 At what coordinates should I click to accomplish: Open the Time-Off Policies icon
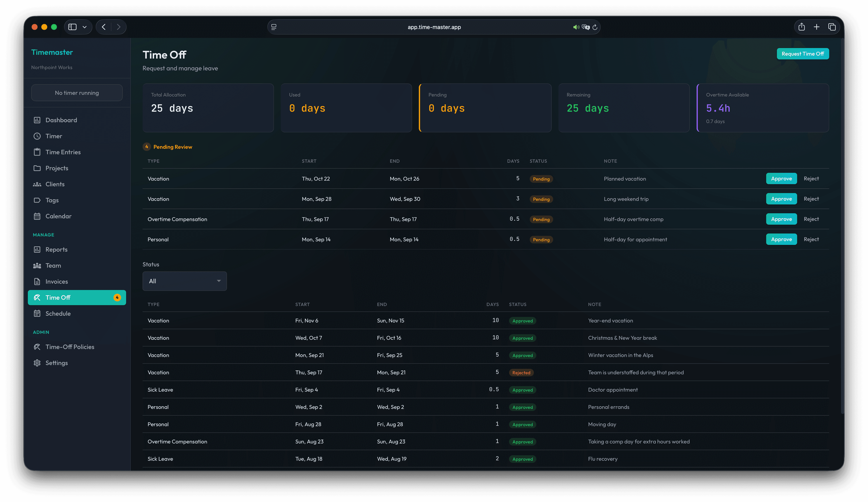pos(37,347)
